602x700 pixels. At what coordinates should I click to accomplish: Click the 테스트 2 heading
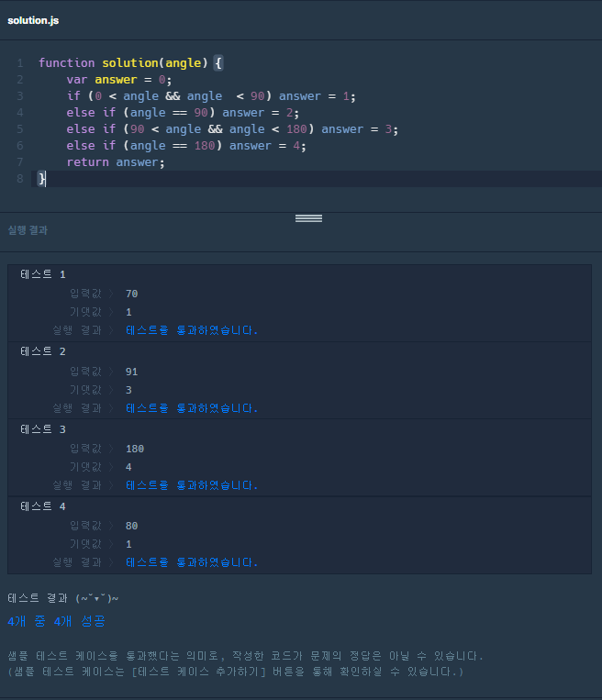point(43,351)
